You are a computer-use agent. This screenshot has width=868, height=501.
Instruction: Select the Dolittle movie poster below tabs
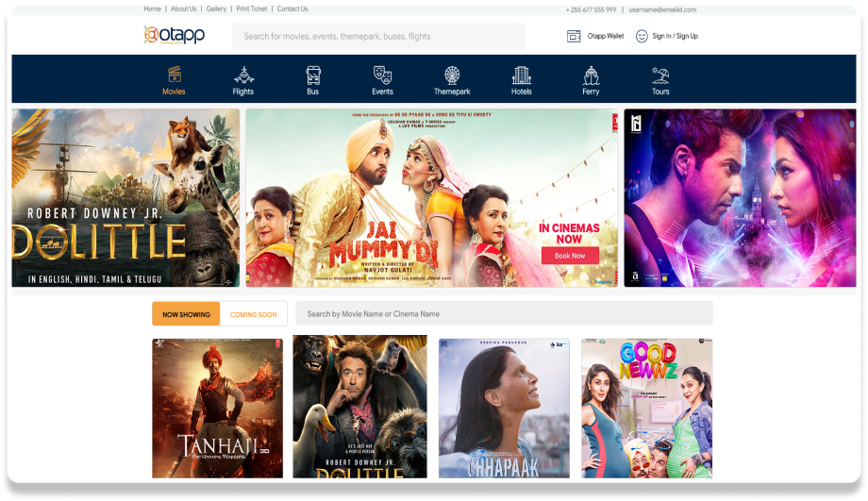359,407
